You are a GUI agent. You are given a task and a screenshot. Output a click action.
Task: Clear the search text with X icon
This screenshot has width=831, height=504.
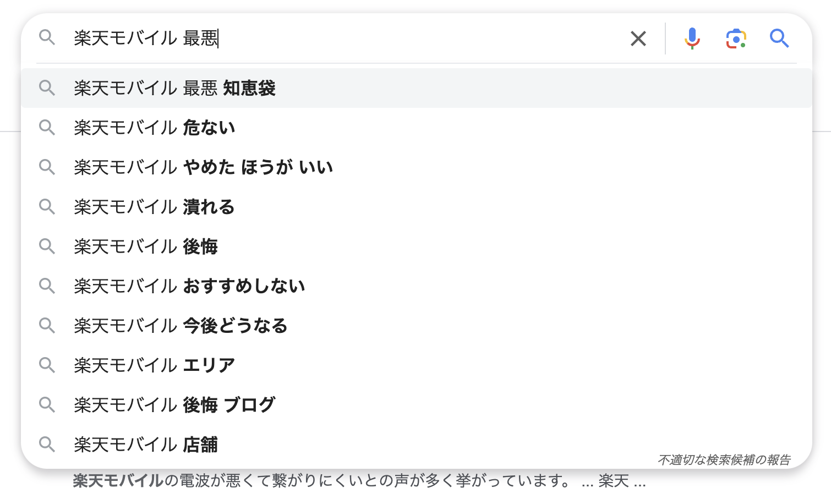638,39
